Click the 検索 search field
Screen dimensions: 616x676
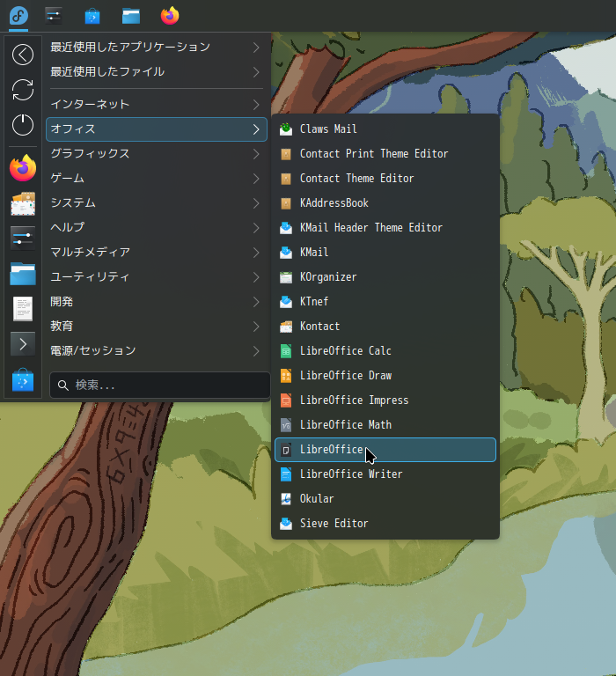pos(160,385)
